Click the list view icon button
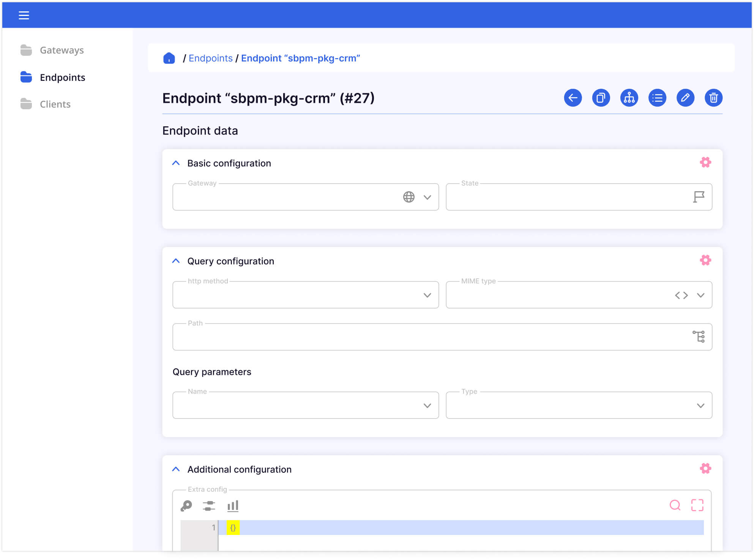Viewport: 754px width, 560px height. [x=657, y=98]
